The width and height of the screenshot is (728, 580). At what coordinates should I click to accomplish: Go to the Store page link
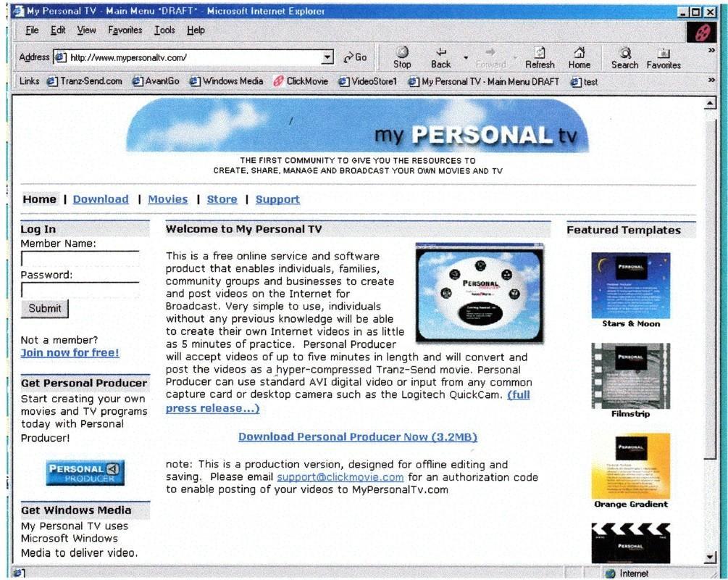click(222, 199)
